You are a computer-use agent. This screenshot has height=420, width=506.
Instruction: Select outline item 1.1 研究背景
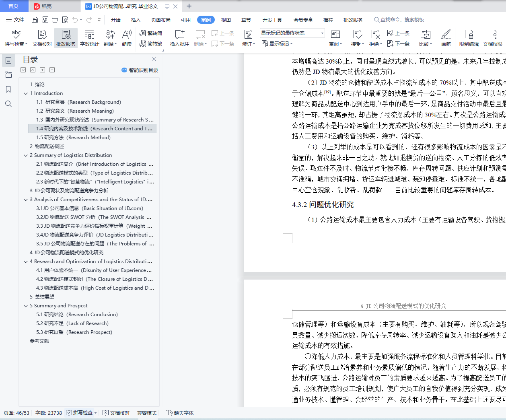click(78, 102)
